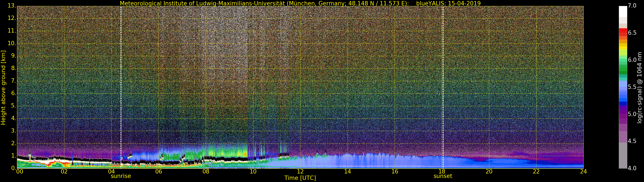The height and width of the screenshot is (182, 644).
Task: Click the red segment of the colorbar
Action: tap(623, 31)
